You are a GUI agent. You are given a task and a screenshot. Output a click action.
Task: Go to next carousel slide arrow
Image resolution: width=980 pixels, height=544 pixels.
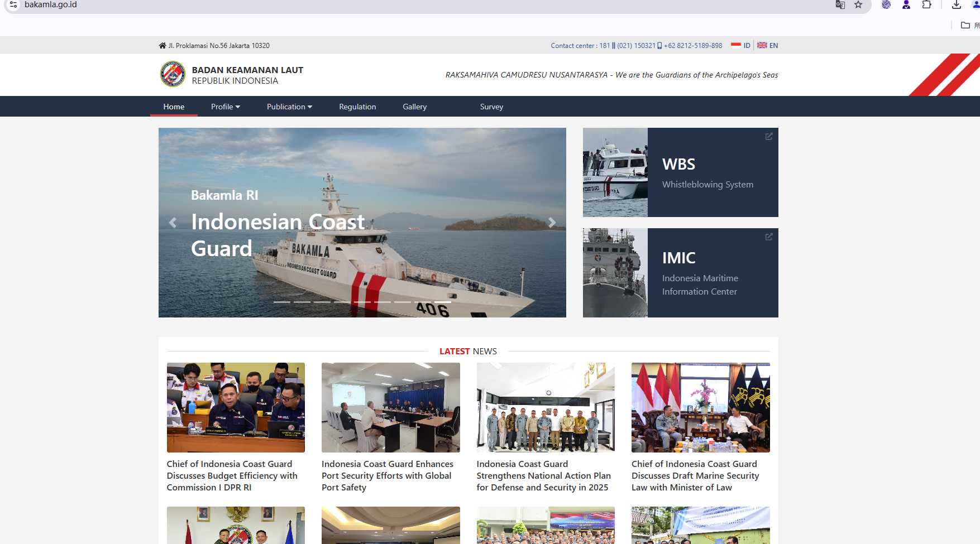[552, 223]
